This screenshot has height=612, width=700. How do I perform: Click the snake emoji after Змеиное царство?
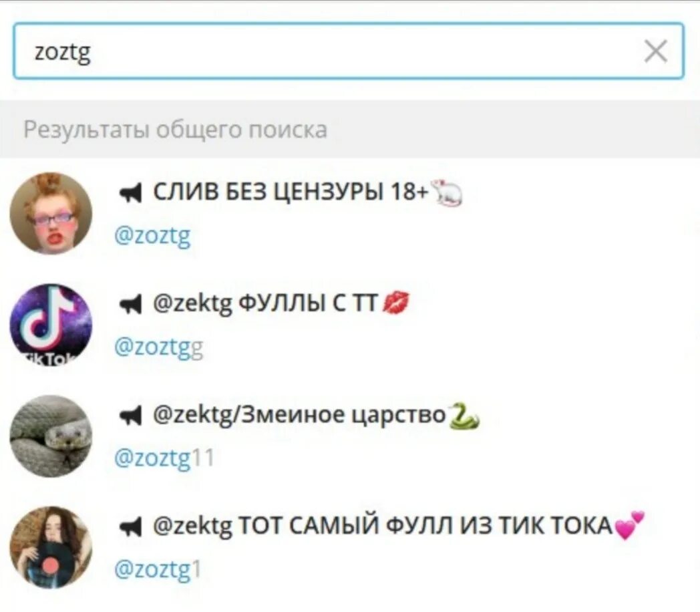[x=465, y=416]
